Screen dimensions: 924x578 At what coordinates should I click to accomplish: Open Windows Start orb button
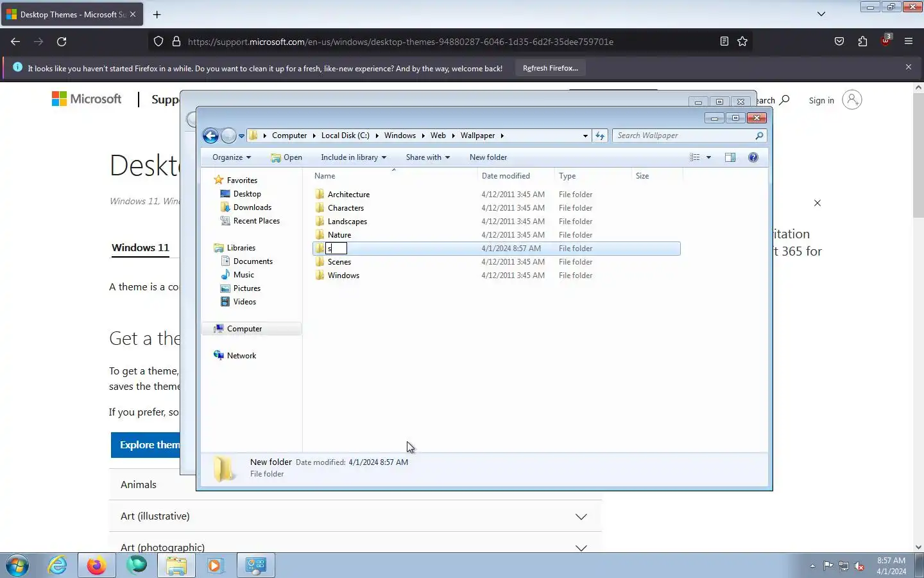(17, 565)
